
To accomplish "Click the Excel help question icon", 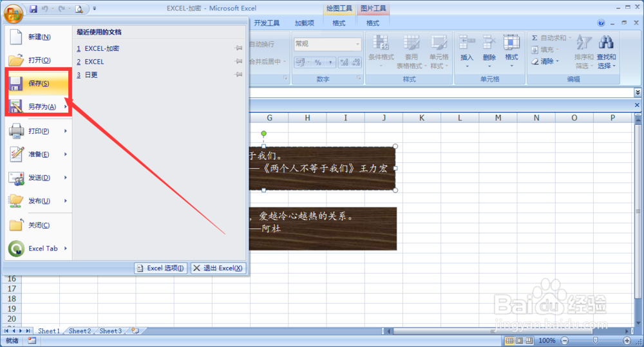I will tap(601, 23).
